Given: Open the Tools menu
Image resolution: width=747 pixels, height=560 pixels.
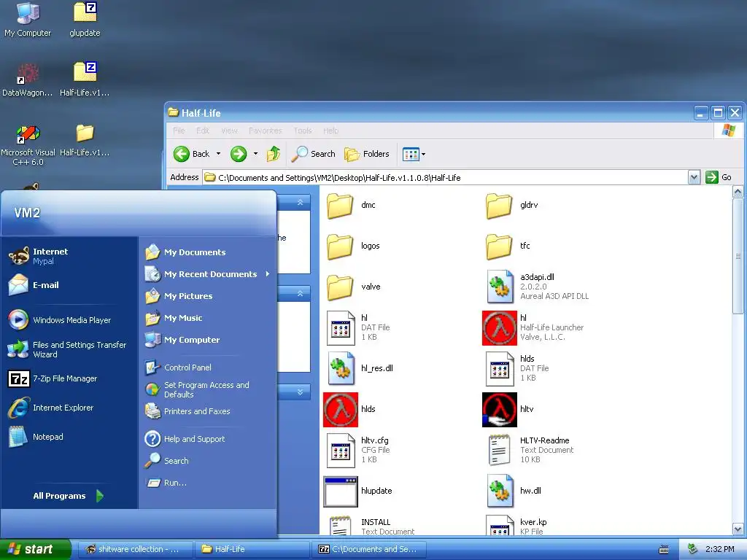Looking at the screenshot, I should point(303,131).
